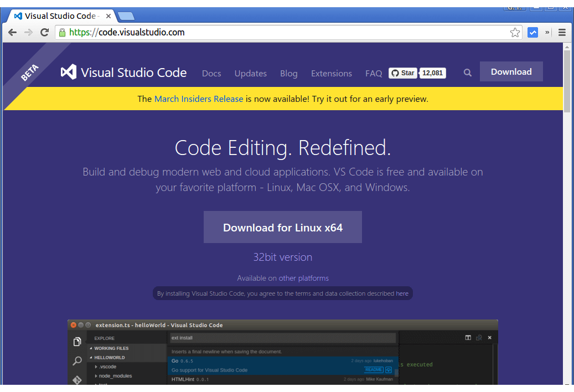Bookmark the page with the star icon
The height and width of the screenshot is (392, 574).
(515, 32)
